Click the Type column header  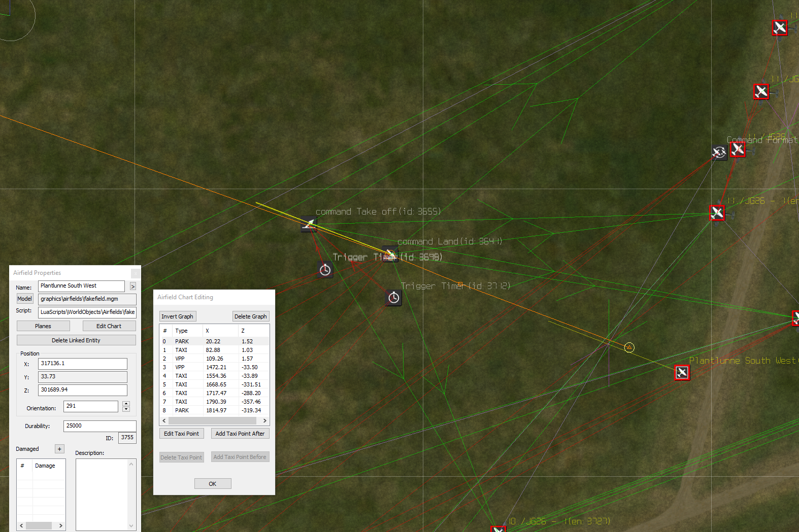coord(187,331)
